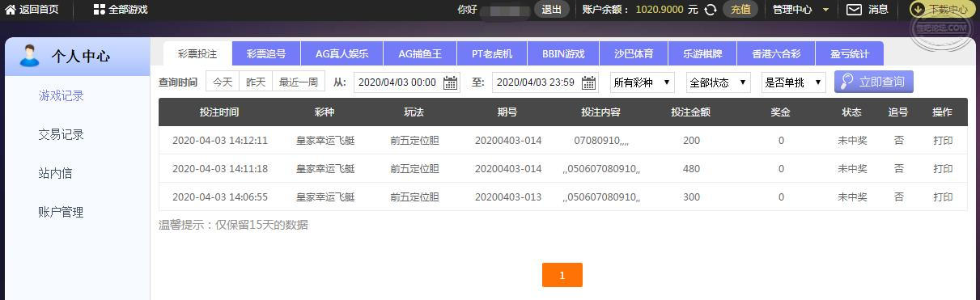The image size is (980, 300).
Task: Switch to the 彩票追号 tab
Action: pos(266,54)
